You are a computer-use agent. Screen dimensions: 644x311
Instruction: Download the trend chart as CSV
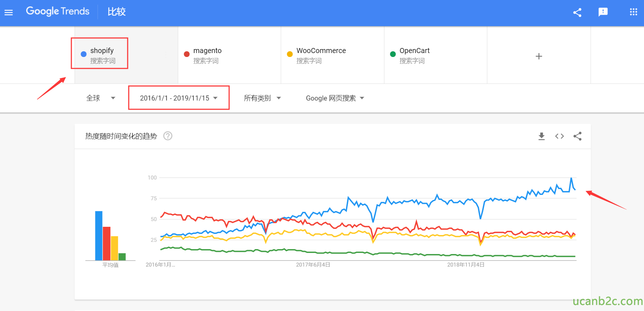tap(541, 136)
